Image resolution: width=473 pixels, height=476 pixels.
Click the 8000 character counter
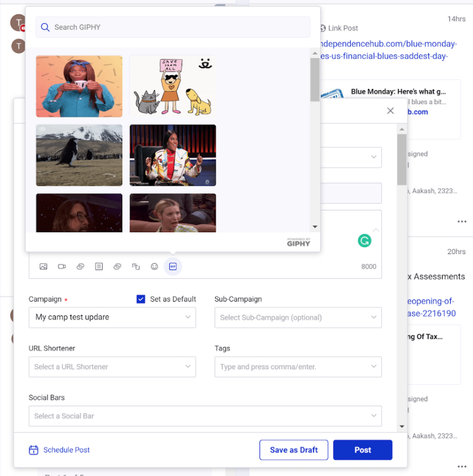point(369,267)
